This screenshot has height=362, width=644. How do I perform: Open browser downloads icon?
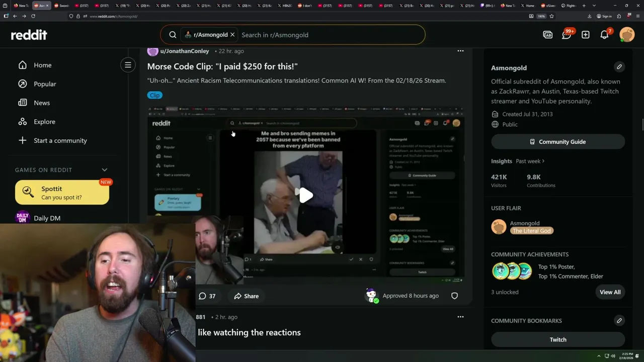click(589, 16)
